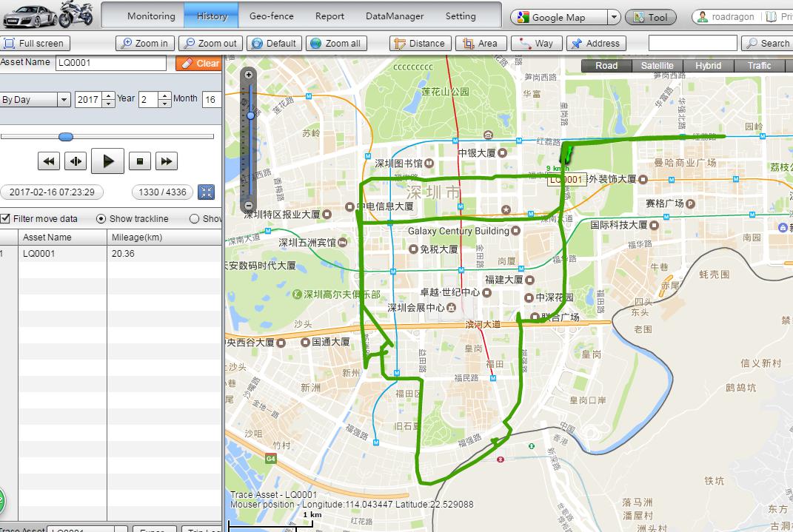Reset map with the Default button
Viewport: 793px width, 532px height.
[x=274, y=44]
